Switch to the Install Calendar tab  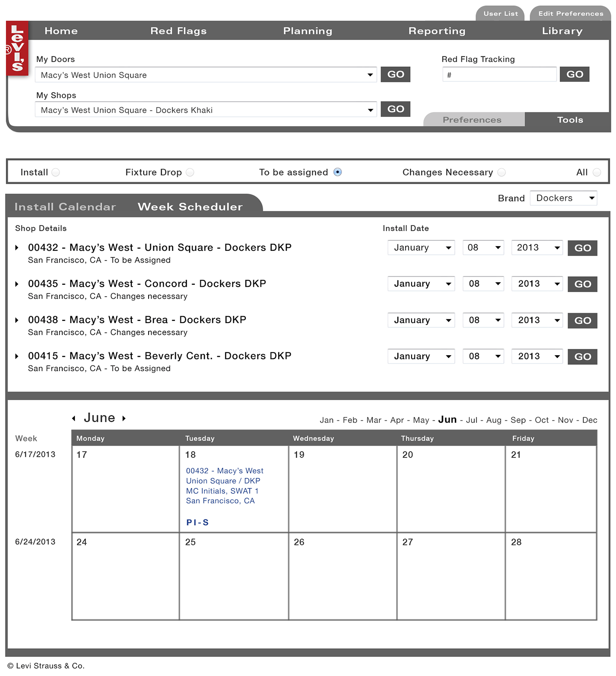coord(65,207)
